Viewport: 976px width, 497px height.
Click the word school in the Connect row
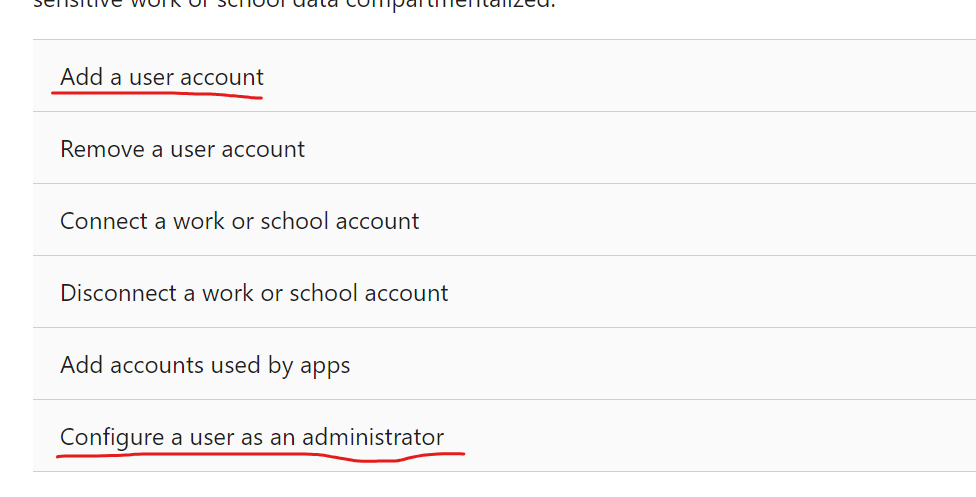294,221
